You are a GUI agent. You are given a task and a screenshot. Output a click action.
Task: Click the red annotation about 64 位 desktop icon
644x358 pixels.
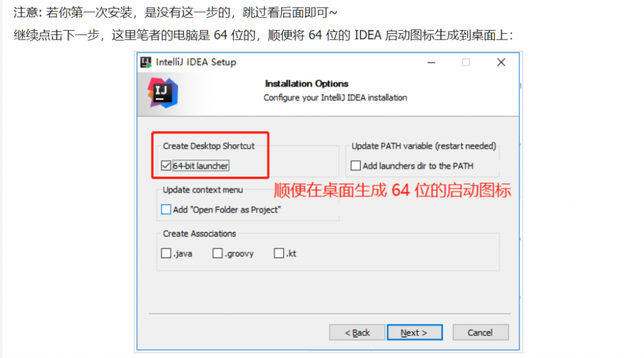392,190
